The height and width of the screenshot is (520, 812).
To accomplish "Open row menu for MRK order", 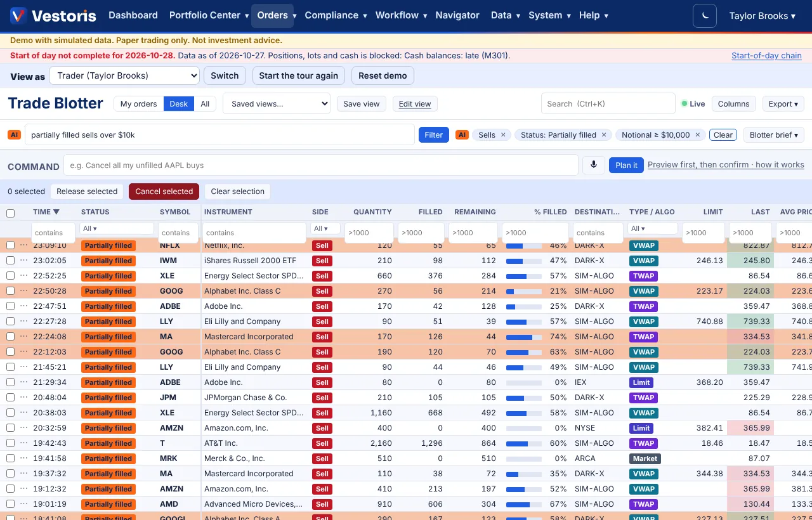I will click(x=24, y=458).
